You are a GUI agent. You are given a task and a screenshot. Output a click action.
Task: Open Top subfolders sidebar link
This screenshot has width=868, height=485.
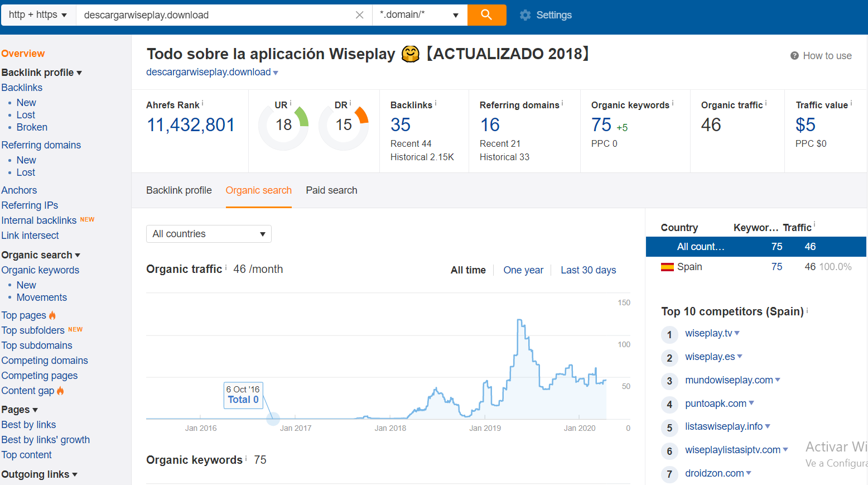tap(33, 330)
